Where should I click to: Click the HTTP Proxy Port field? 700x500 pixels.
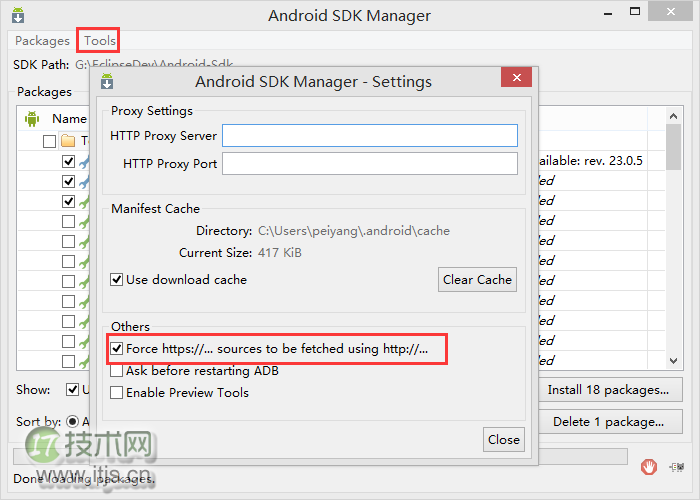pyautogui.click(x=370, y=163)
